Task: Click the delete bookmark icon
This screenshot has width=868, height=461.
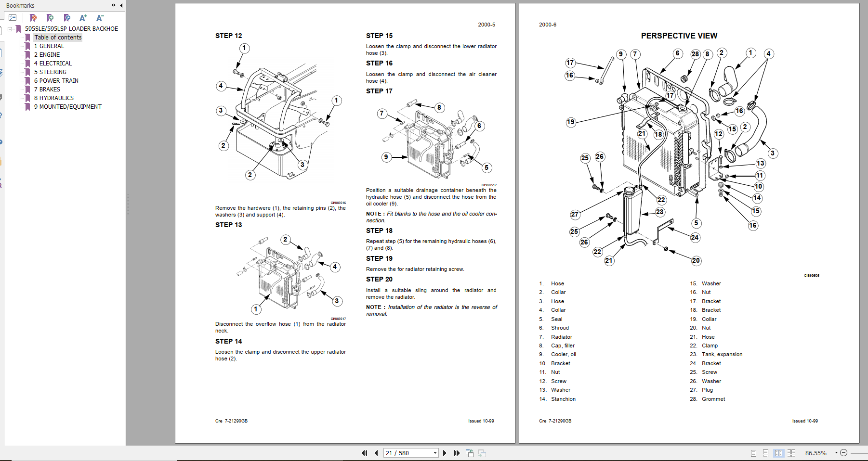Action: point(33,18)
